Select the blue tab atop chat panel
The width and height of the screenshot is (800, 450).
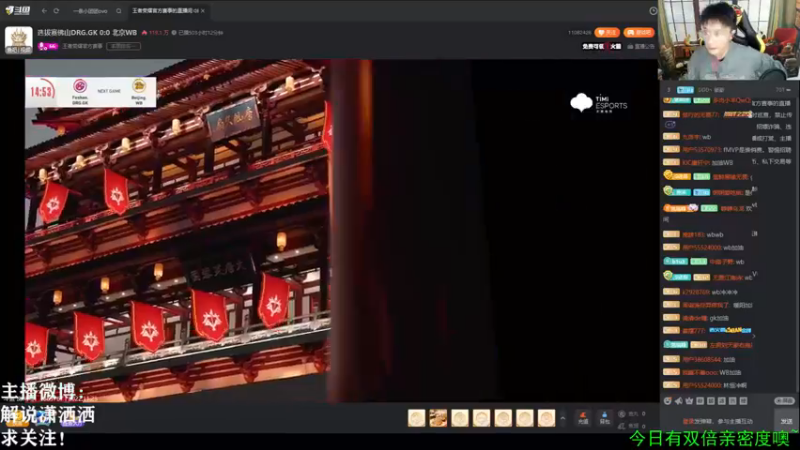(x=685, y=90)
